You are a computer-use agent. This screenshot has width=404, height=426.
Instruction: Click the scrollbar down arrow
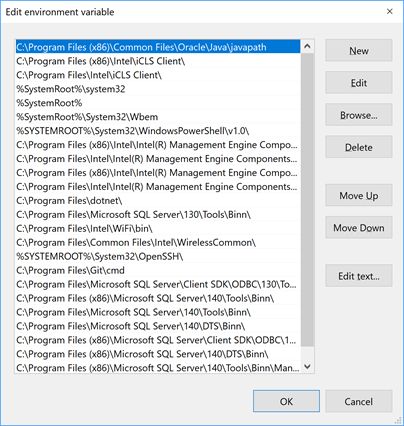click(307, 367)
